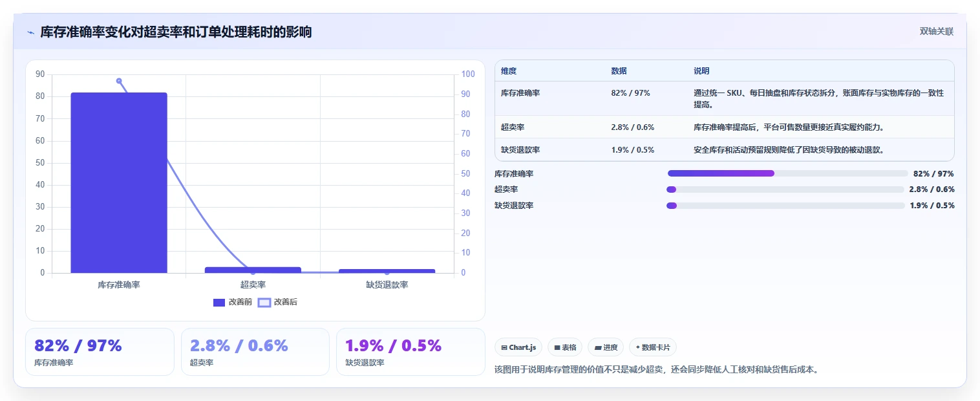Click the 维度 column header
This screenshot has width=980, height=401.
[x=509, y=71]
